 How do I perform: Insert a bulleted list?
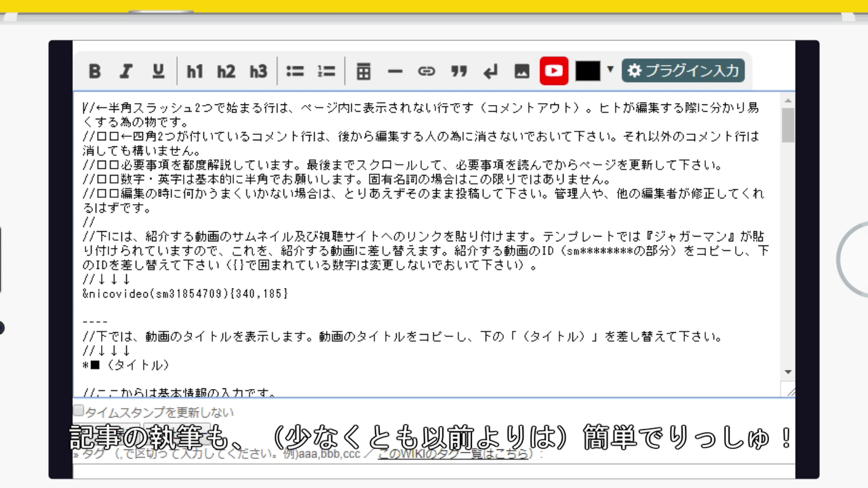[295, 70]
